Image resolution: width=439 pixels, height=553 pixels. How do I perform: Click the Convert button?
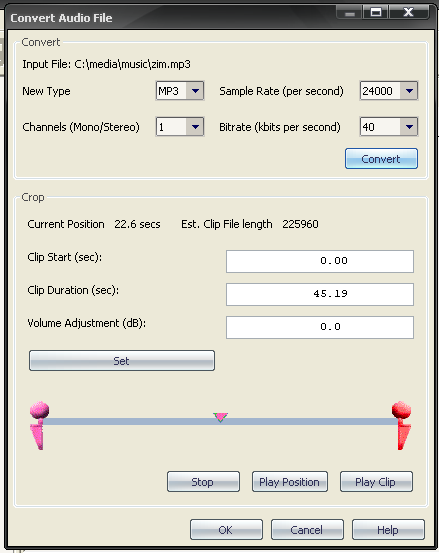pyautogui.click(x=381, y=159)
